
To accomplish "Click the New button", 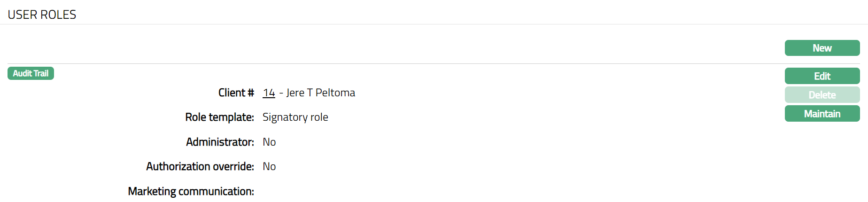I will 822,48.
